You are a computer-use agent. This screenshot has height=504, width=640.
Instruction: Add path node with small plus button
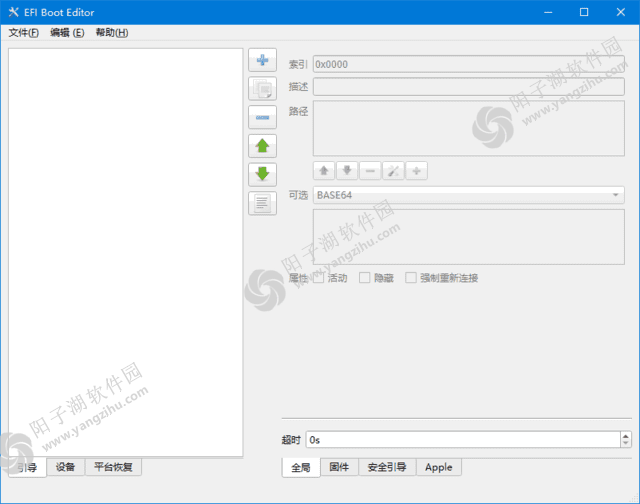point(416,171)
